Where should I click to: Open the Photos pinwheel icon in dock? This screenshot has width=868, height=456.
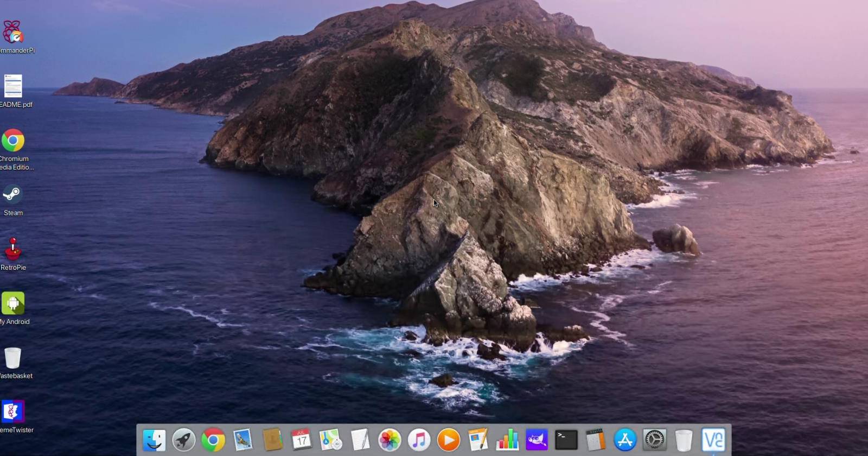coord(390,440)
